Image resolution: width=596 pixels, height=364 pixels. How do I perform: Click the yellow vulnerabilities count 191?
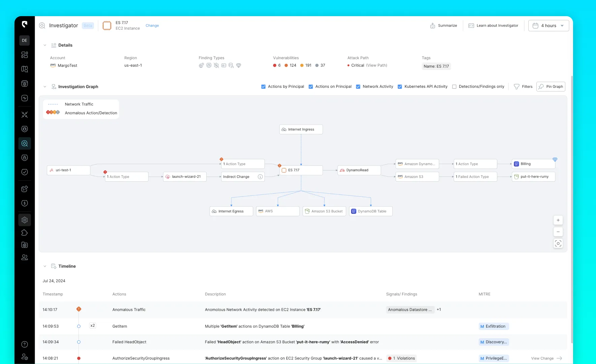306,65
